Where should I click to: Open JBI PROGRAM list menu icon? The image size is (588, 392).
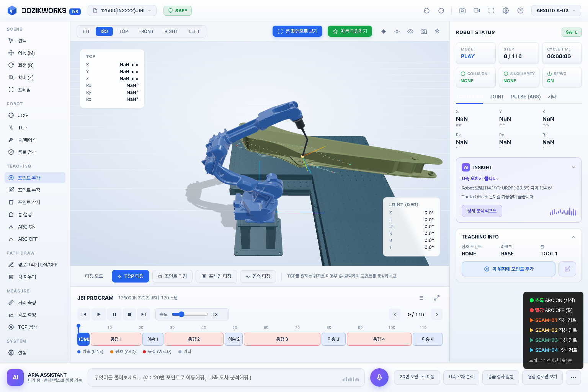click(421, 298)
